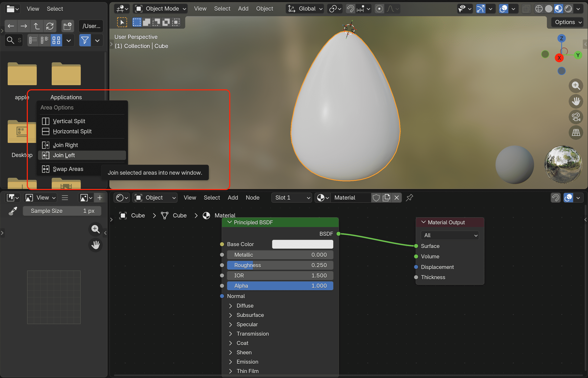
Task: Open the 3D viewport Add menu
Action: coord(243,9)
